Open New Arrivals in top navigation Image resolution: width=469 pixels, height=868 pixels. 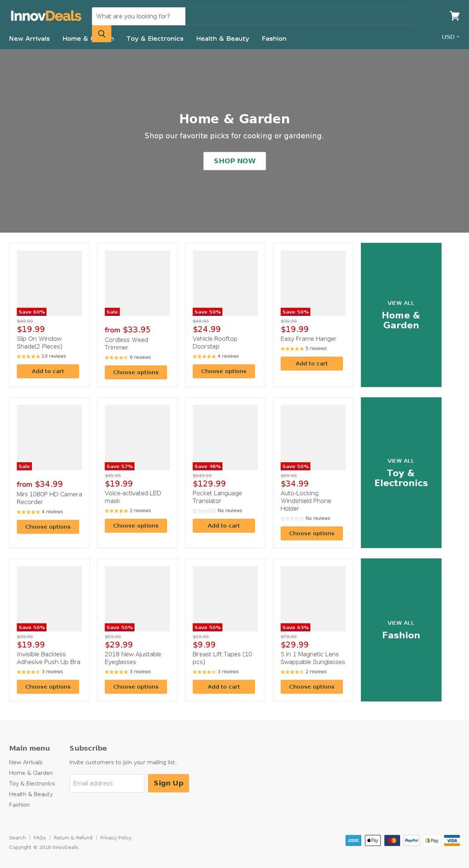coord(29,39)
